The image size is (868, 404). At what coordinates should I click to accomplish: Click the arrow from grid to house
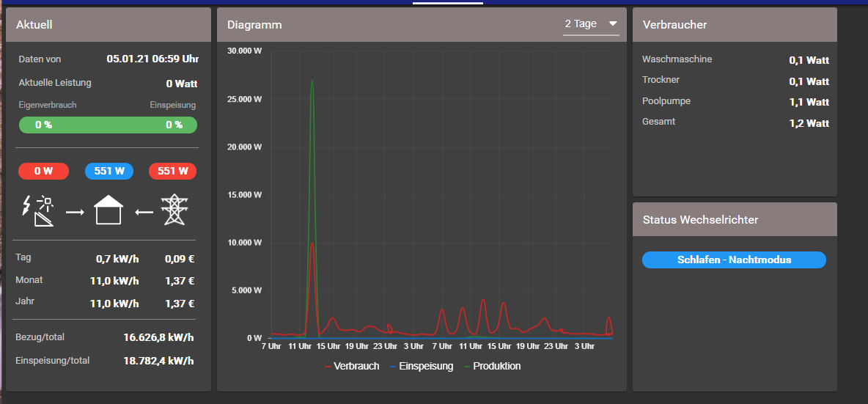(144, 211)
